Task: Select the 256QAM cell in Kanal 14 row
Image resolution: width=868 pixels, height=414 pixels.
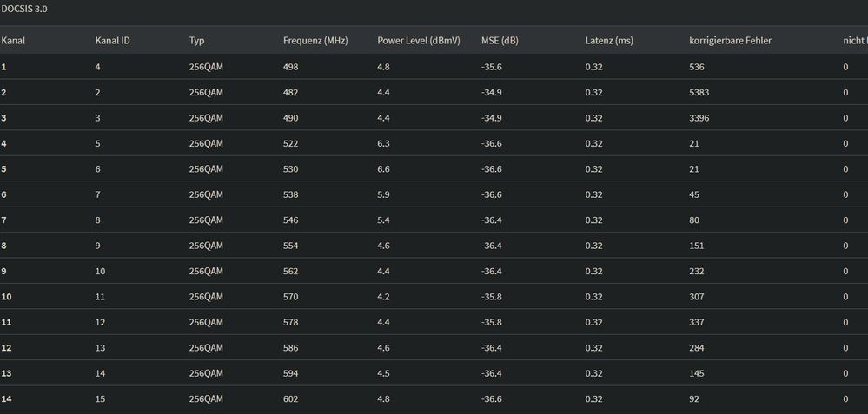Action: tap(206, 398)
